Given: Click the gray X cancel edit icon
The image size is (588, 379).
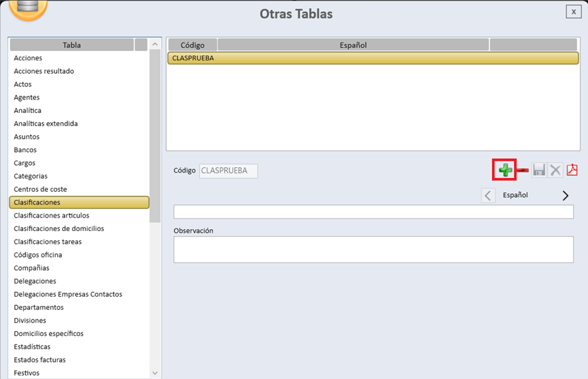Looking at the screenshot, I should tap(555, 171).
